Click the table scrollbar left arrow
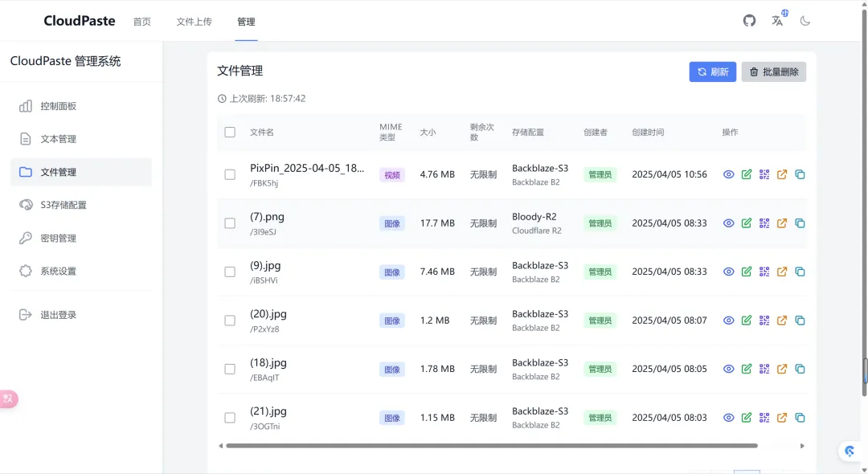 coord(220,446)
